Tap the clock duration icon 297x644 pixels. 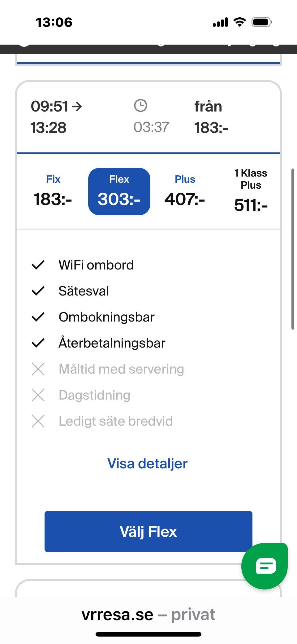(x=140, y=106)
